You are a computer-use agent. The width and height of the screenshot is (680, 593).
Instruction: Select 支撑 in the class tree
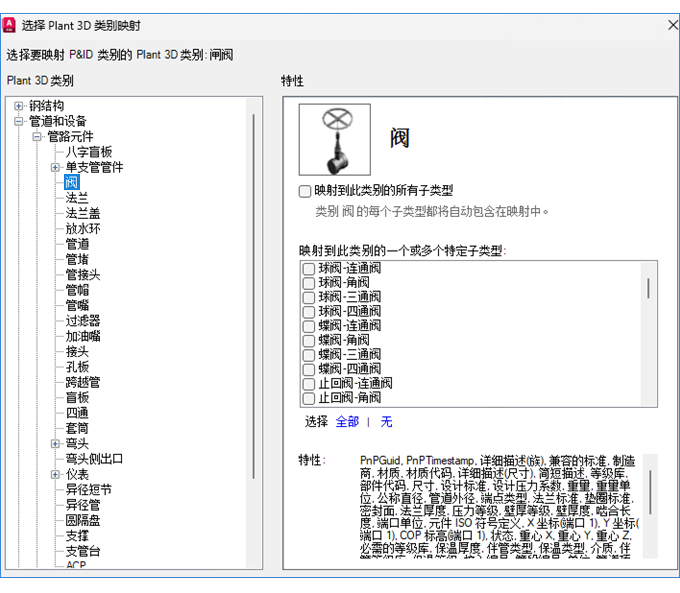[x=77, y=535]
